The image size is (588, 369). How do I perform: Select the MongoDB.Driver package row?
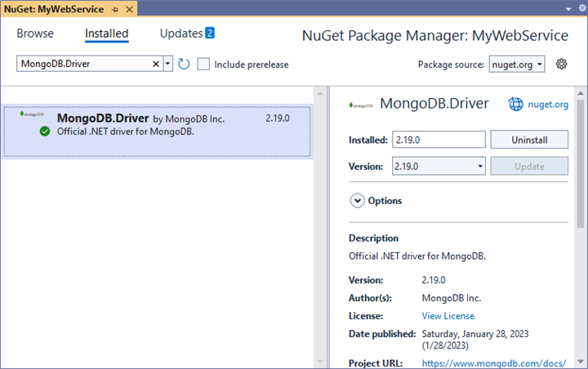(157, 131)
